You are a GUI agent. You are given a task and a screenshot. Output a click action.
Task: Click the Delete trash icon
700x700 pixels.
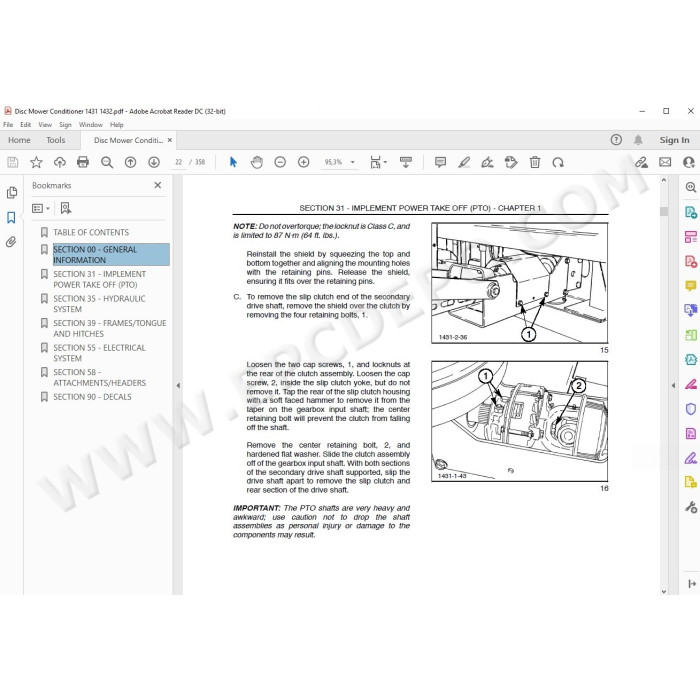535,162
